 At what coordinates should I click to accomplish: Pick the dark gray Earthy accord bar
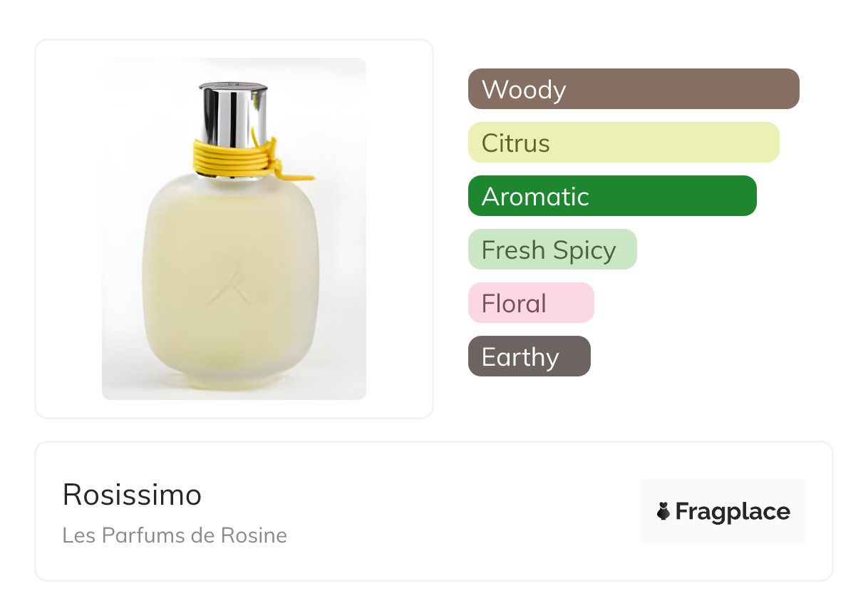pos(529,356)
